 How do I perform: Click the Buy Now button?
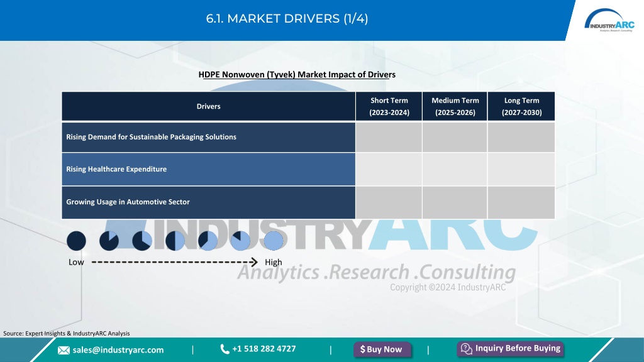point(382,349)
